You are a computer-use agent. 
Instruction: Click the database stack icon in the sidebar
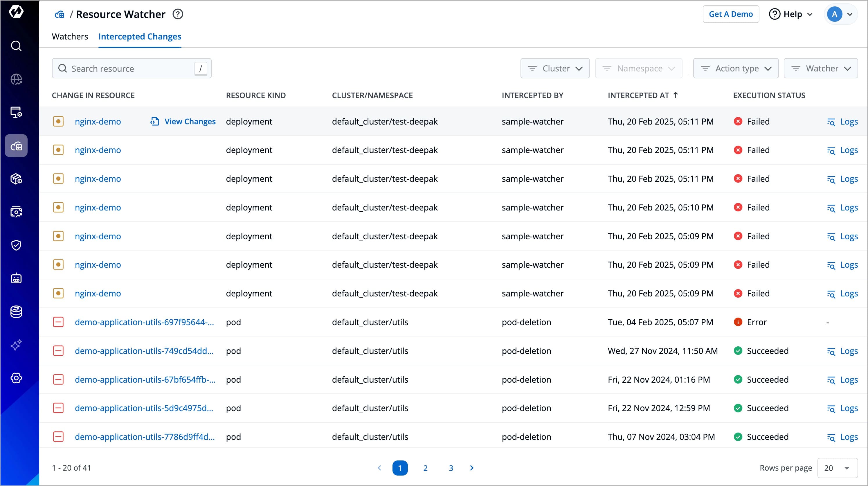coord(16,312)
